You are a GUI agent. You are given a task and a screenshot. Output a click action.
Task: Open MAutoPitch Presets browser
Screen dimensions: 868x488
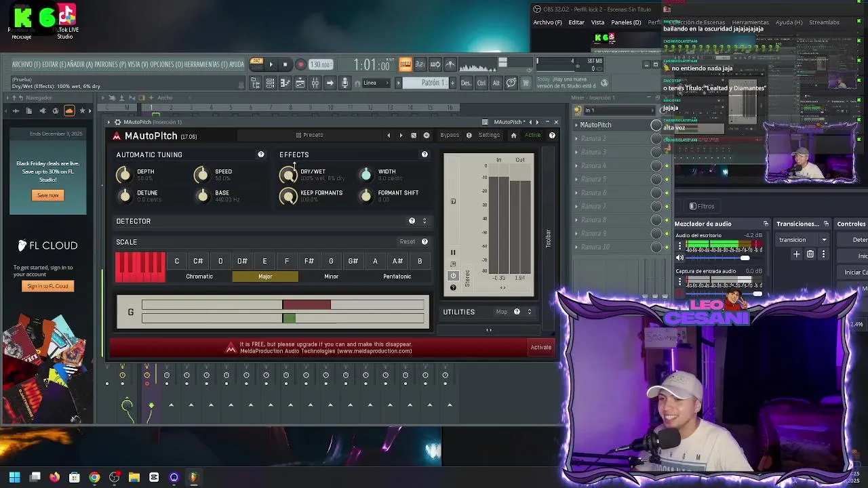[x=309, y=135]
